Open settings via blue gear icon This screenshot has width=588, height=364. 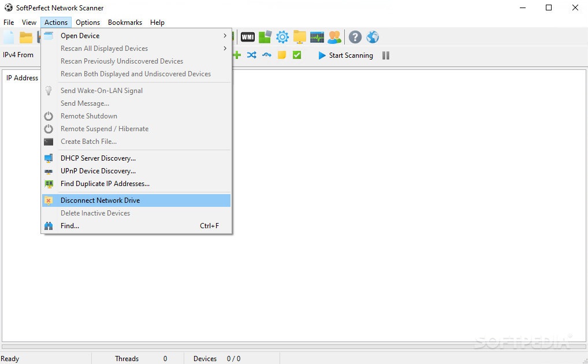tap(282, 37)
